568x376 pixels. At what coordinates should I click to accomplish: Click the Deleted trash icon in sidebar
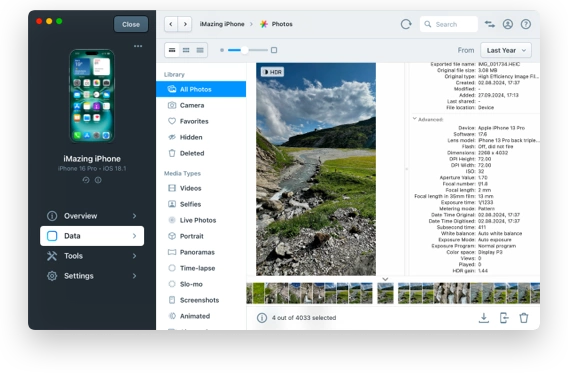click(x=172, y=153)
